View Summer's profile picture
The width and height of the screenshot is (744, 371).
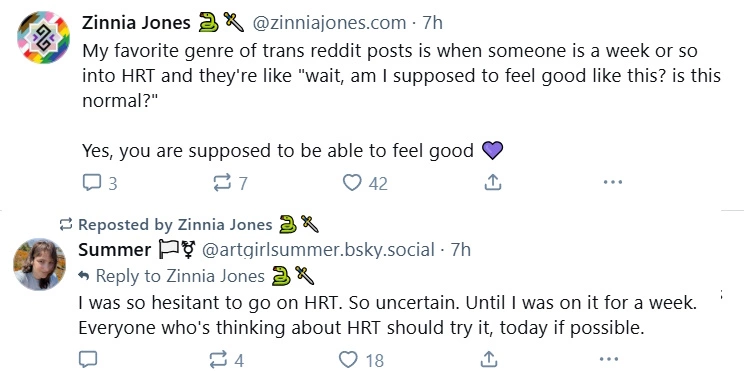point(39,264)
